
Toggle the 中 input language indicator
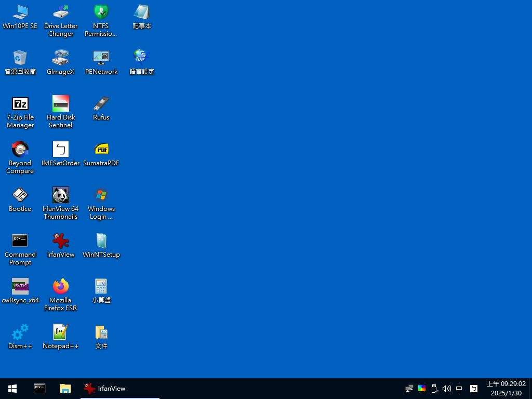(x=459, y=389)
